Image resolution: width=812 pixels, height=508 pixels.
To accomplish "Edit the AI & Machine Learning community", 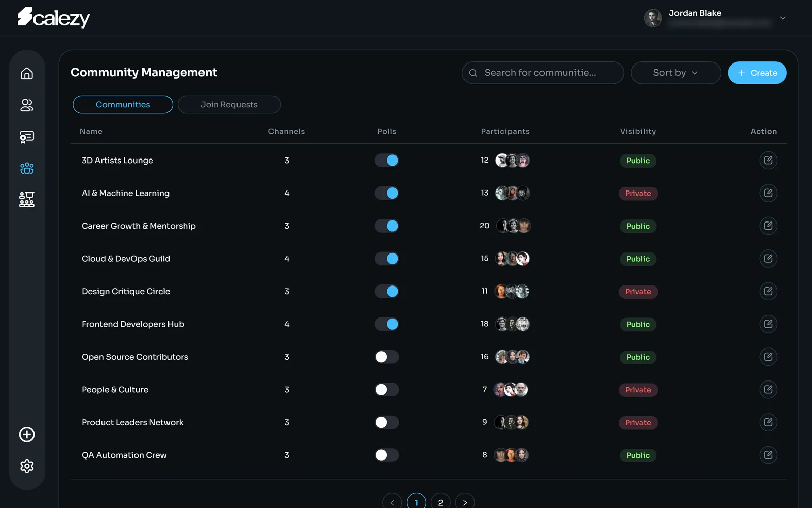I will [x=768, y=193].
